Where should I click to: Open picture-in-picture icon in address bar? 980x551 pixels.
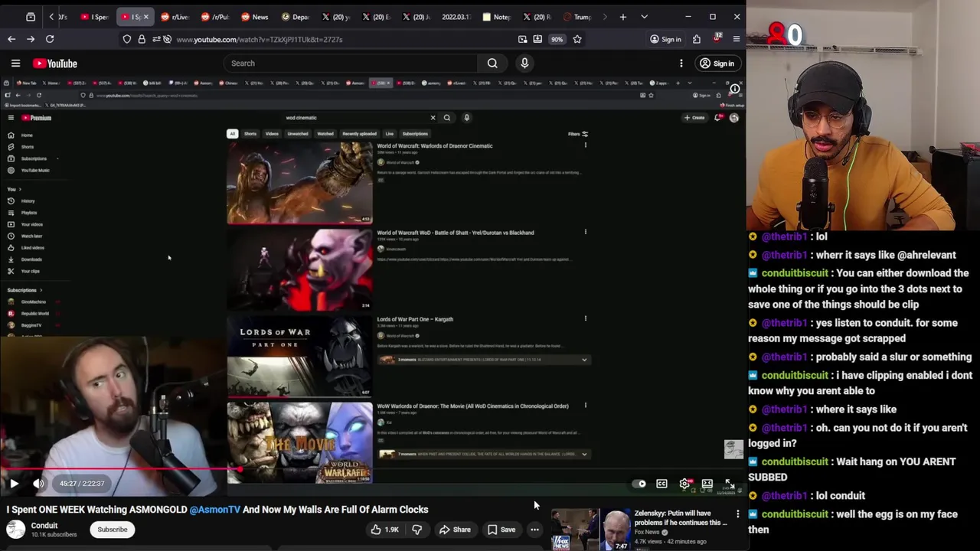click(523, 39)
